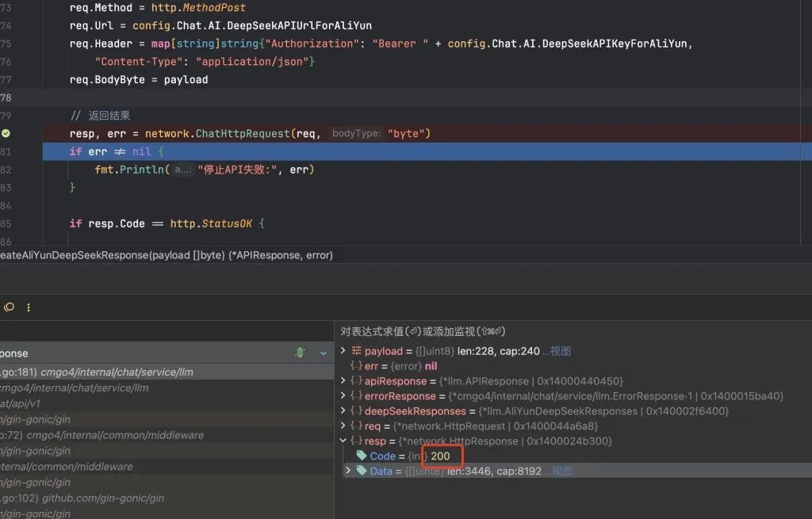Expand the deepSeekResponses variable
The width and height of the screenshot is (812, 519).
point(343,411)
